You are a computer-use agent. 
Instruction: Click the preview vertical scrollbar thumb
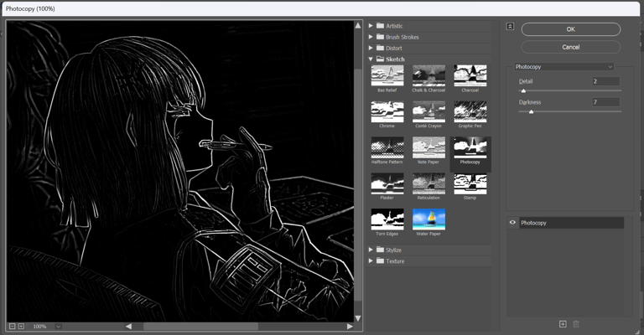[x=358, y=184]
